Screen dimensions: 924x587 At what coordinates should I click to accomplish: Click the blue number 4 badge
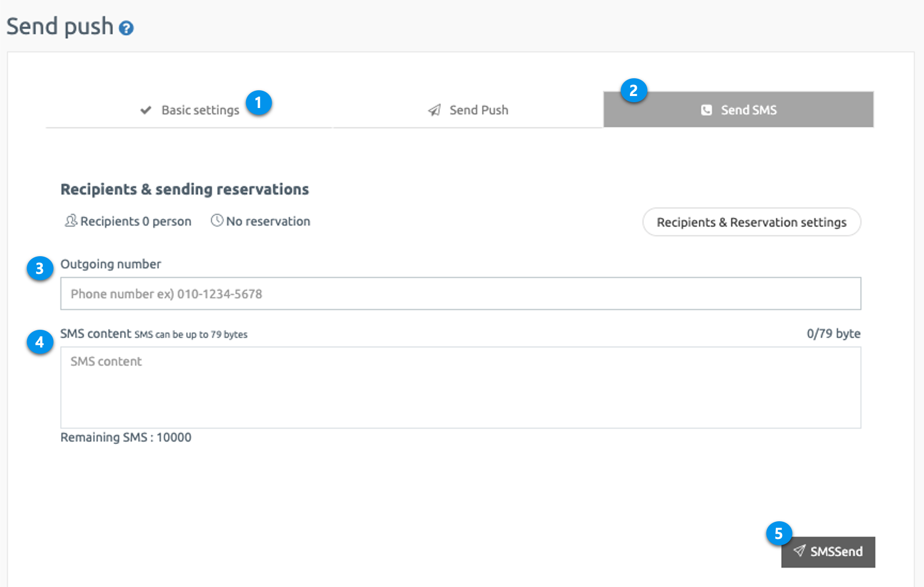point(40,342)
